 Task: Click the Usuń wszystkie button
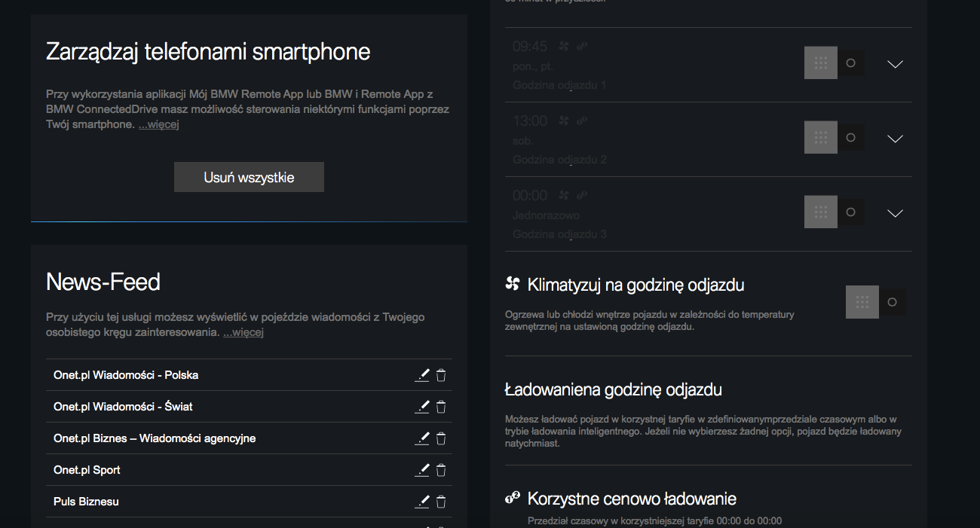[249, 177]
